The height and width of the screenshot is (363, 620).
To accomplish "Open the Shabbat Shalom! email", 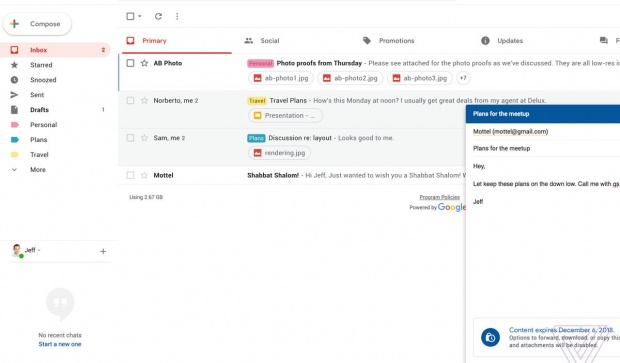I will [273, 175].
